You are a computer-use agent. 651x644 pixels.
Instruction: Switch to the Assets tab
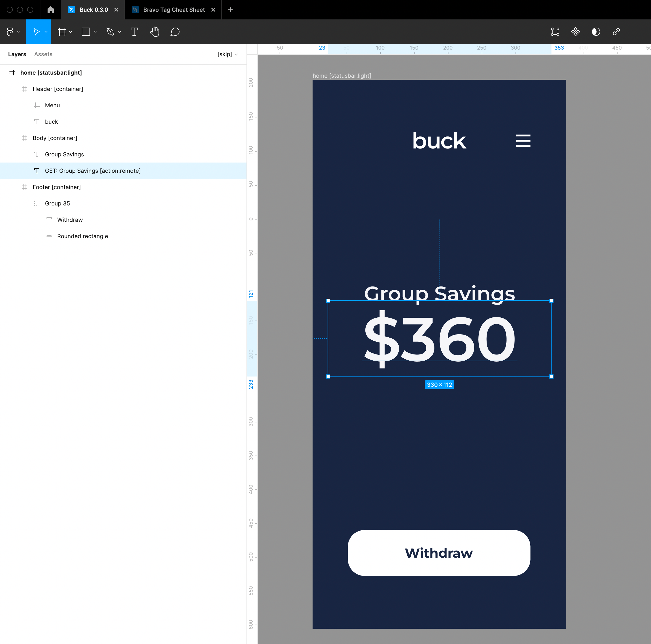coord(43,54)
